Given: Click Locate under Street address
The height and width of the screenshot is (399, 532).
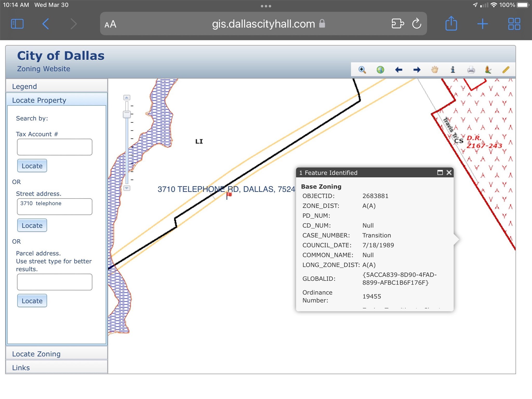Looking at the screenshot, I should click(x=32, y=225).
